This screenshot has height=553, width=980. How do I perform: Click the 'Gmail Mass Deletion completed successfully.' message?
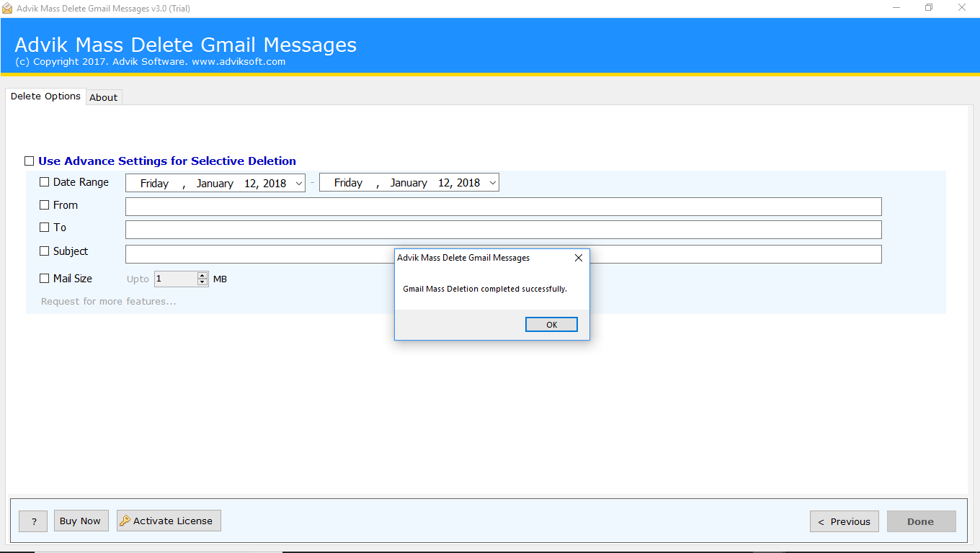[x=485, y=289]
